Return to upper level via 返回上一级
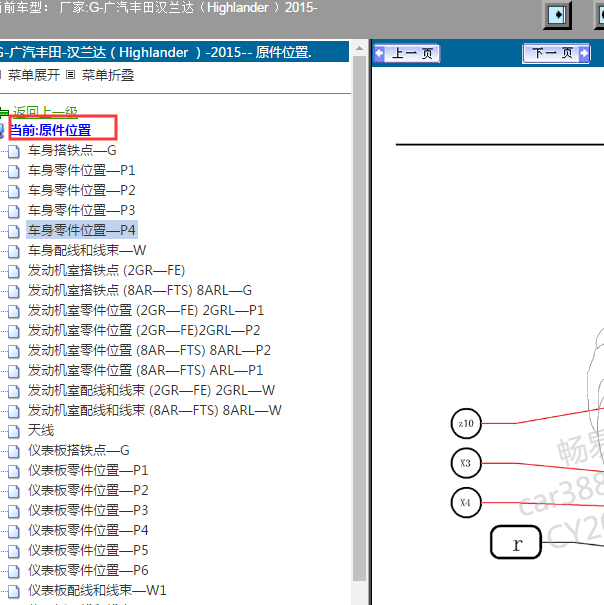 coord(45,112)
